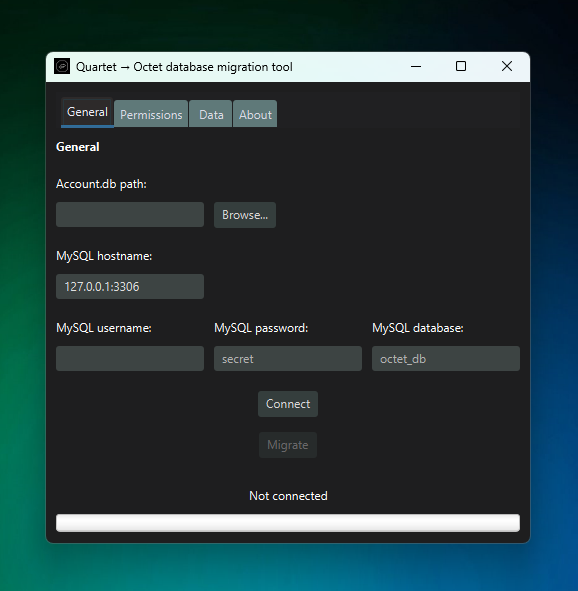This screenshot has width=578, height=591.
Task: Click the 'MySQL password:' label
Action: (261, 328)
